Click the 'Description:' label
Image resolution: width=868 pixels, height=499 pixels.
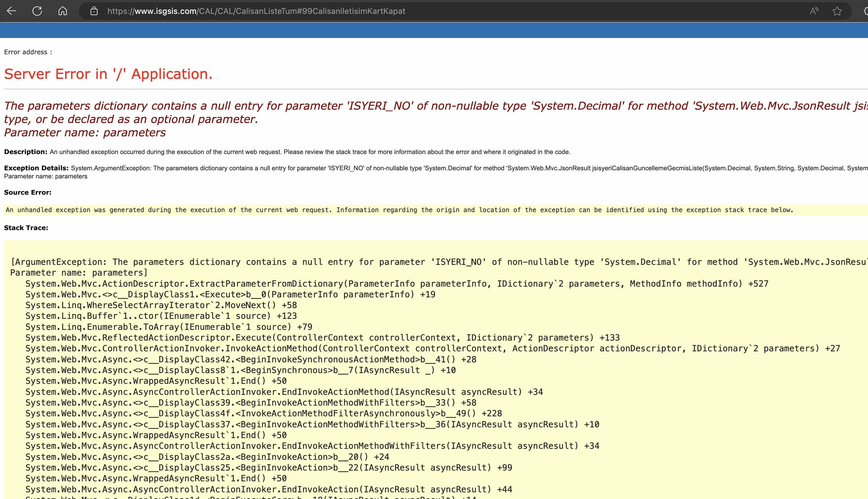tap(26, 152)
